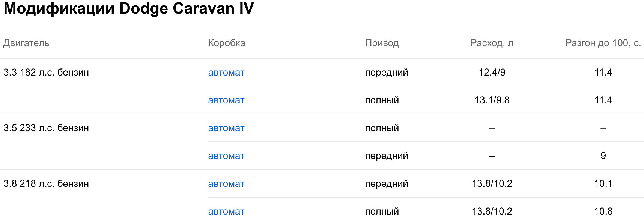Viewport: 644px width, 221px height.
Task: Click the 13.1/9.8 fuel consumption value
Action: [492, 100]
